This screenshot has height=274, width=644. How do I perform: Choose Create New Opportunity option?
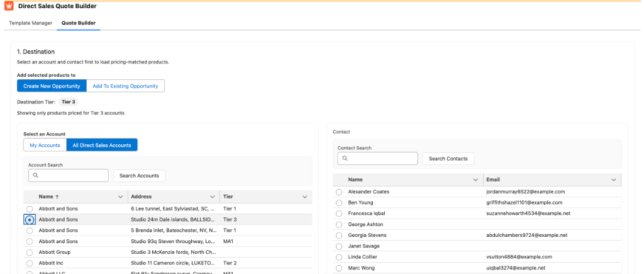point(52,86)
